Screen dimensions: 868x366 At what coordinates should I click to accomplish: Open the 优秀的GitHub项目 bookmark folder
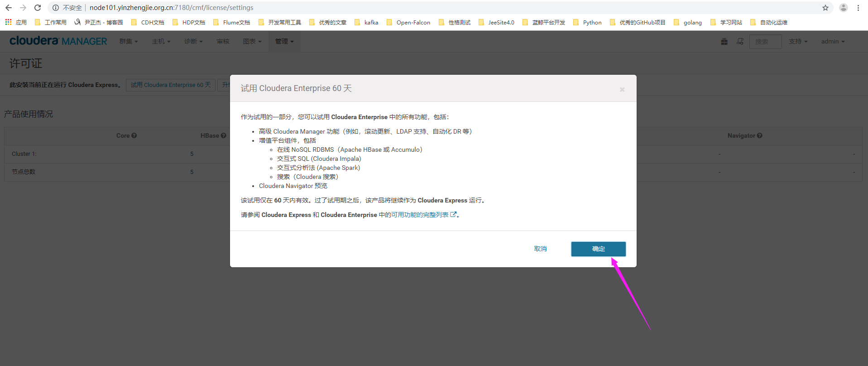pos(638,22)
